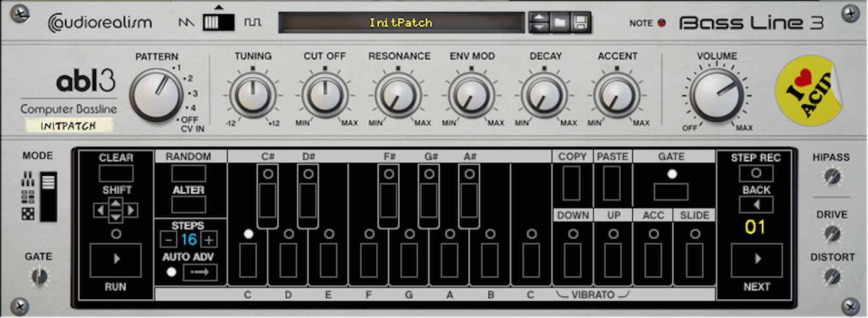Decrease steps with the minus button
Image resolution: width=868 pixels, height=318 pixels.
tap(168, 240)
